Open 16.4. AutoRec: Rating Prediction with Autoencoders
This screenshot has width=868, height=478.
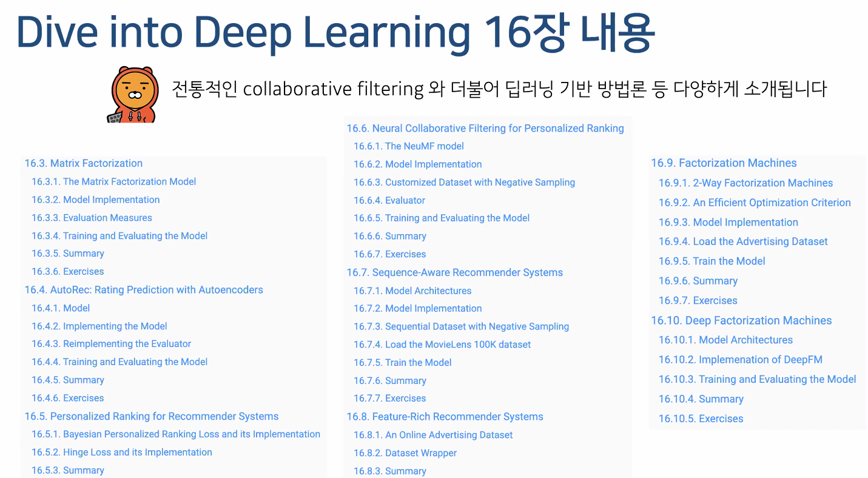144,290
